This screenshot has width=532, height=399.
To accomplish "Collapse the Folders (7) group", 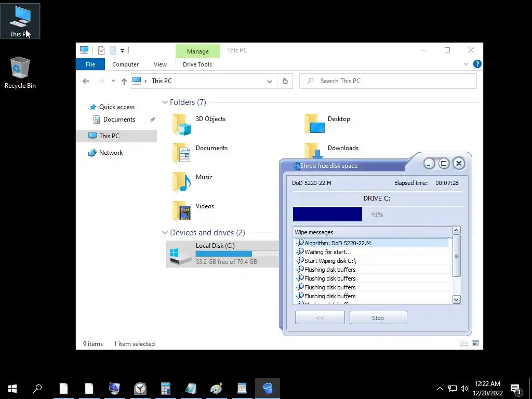I will click(x=165, y=102).
